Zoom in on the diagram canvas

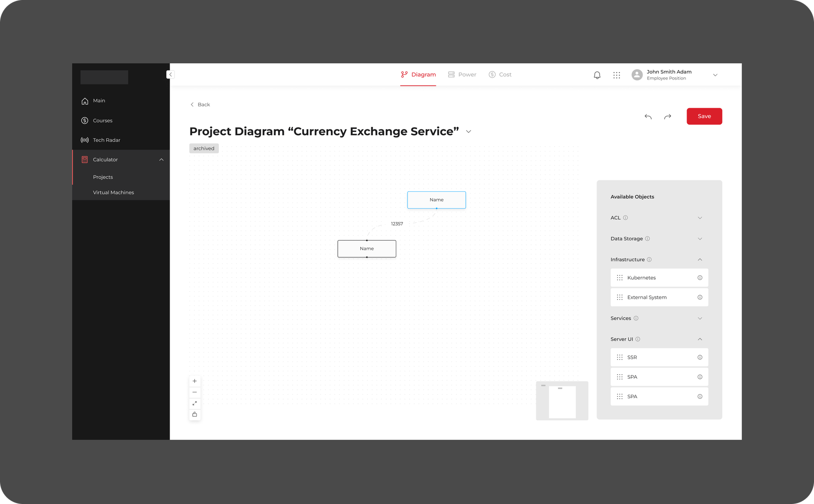(195, 381)
